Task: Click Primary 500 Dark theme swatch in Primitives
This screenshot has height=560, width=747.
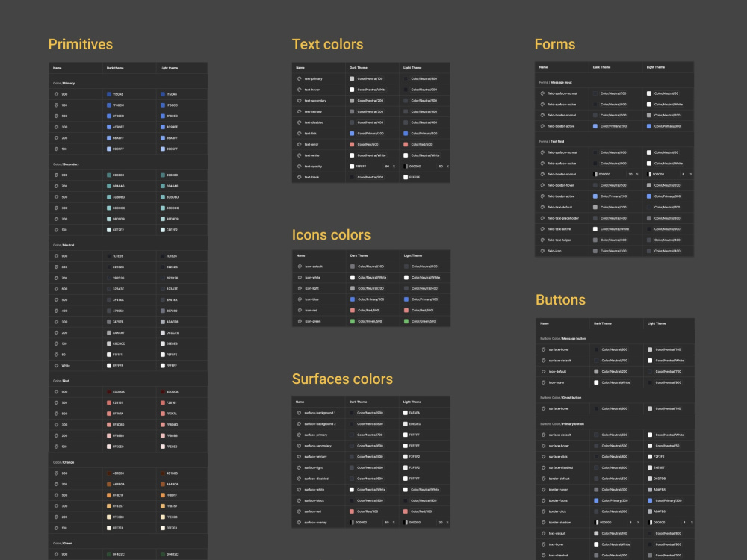Action: point(109,116)
